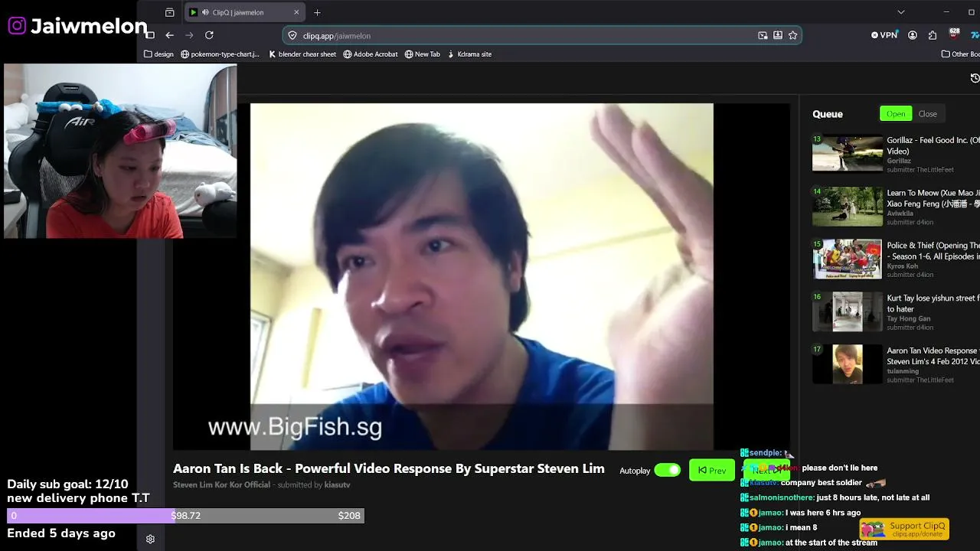Open the browser profile menu
980x551 pixels.
913,35
